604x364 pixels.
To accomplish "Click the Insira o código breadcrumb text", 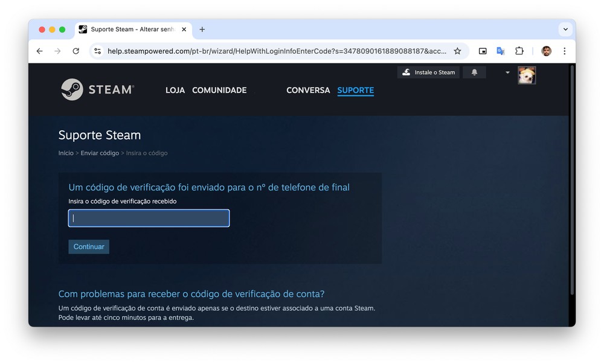I will (x=147, y=153).
